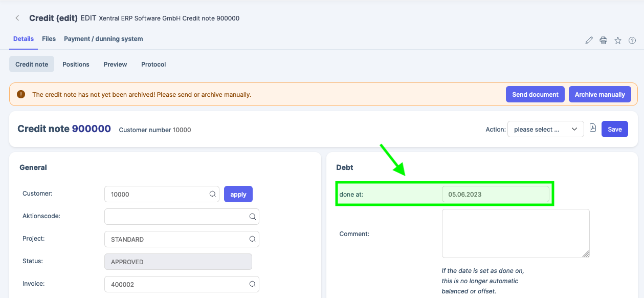Click the PDF icon next to Save

(x=592, y=129)
